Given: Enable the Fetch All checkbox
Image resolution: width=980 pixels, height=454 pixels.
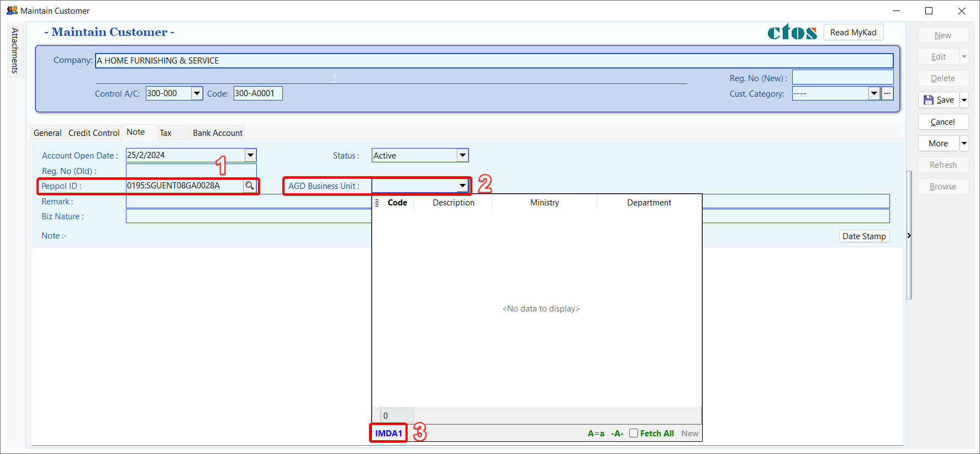Looking at the screenshot, I should click(x=634, y=433).
